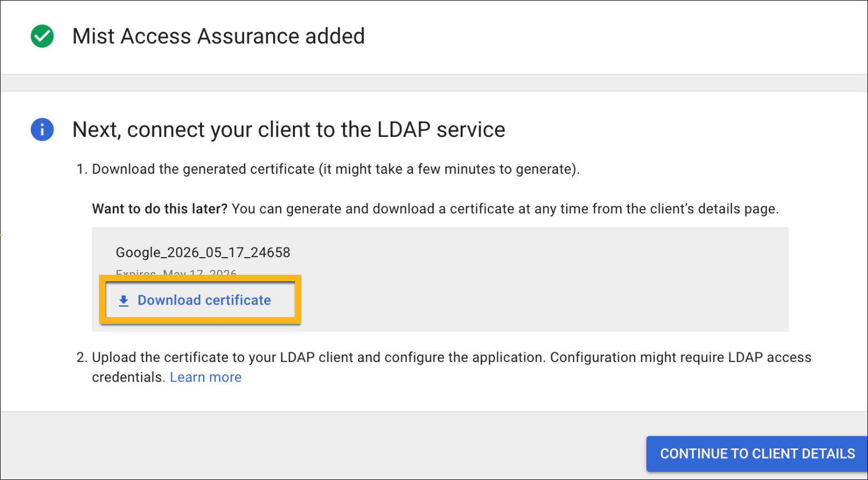
Task: Download the certificate via its text link
Action: [204, 300]
